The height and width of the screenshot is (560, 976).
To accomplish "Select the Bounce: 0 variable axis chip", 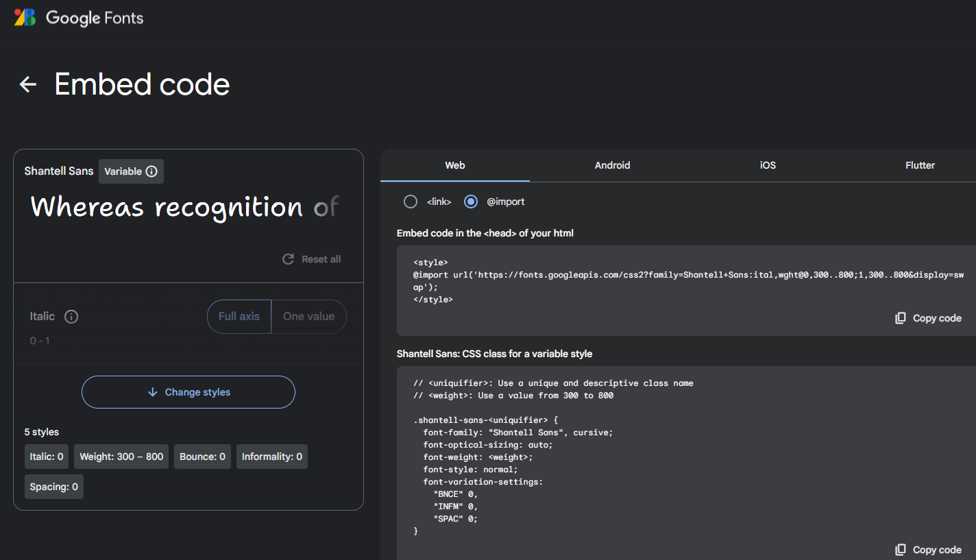I will click(202, 456).
